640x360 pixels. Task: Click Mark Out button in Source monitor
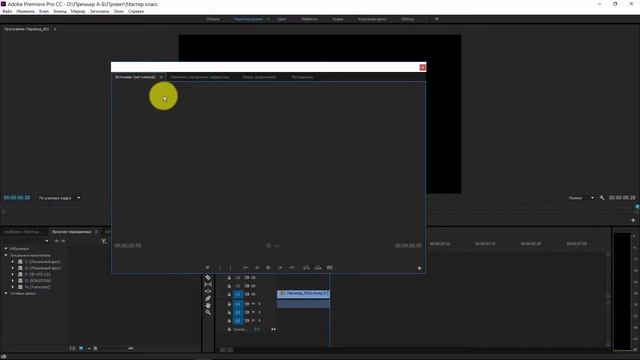pos(230,268)
